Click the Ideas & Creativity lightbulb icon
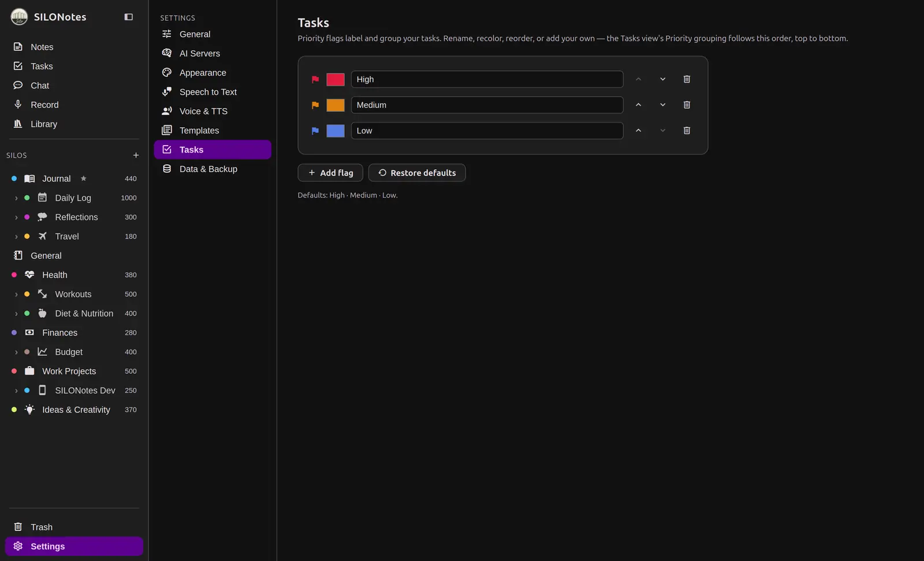 pyautogui.click(x=29, y=410)
